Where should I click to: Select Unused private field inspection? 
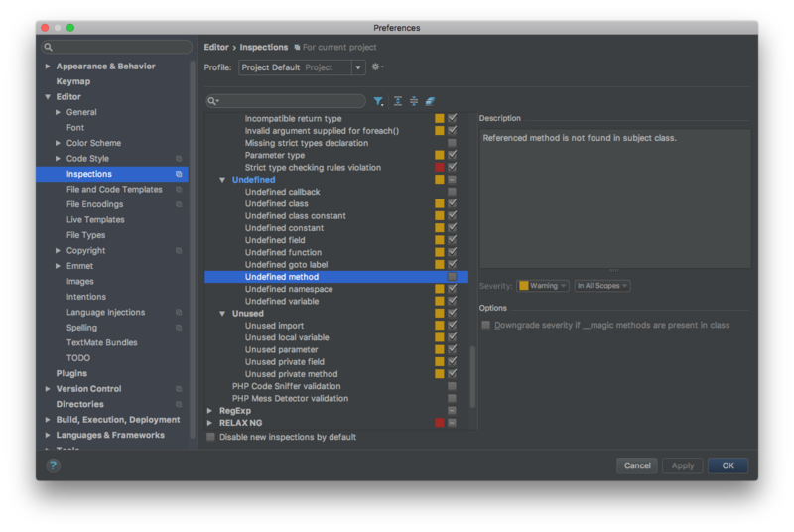tap(284, 362)
